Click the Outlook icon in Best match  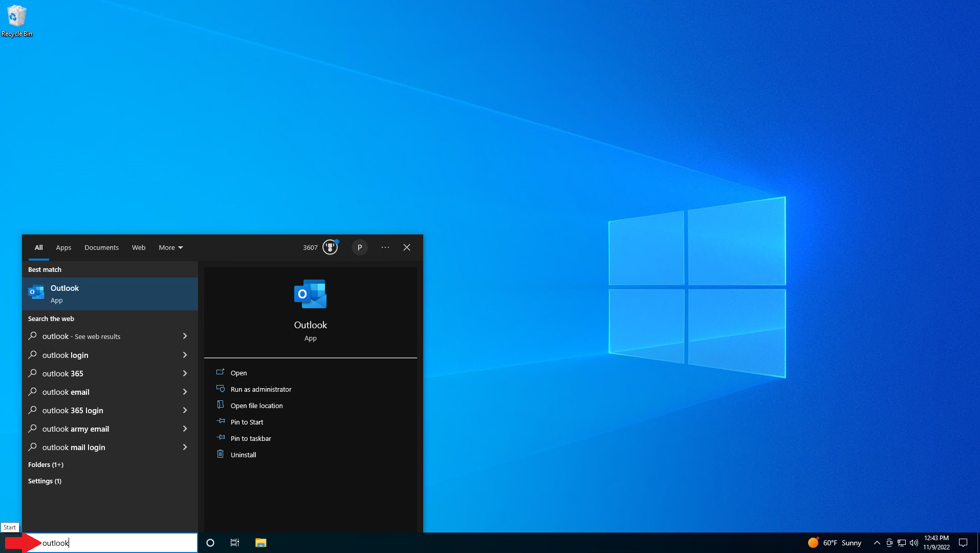(x=36, y=293)
